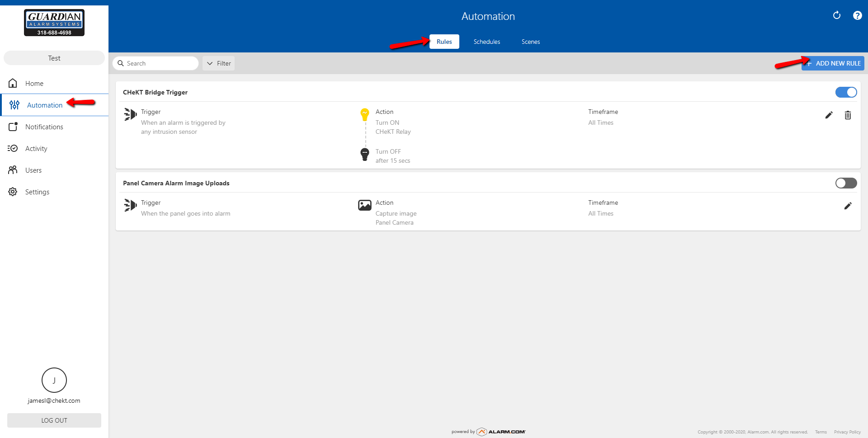Image resolution: width=868 pixels, height=438 pixels.
Task: Open Users in the sidebar
Action: coord(54,170)
